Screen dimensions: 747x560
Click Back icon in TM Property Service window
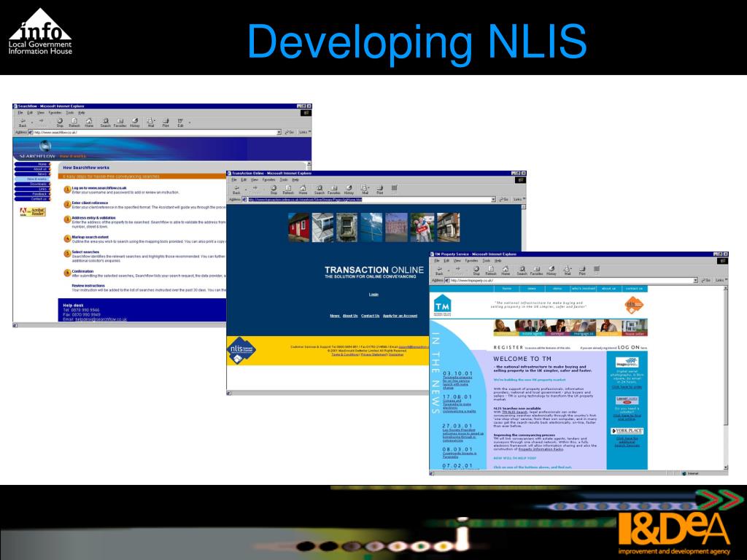pos(439,271)
